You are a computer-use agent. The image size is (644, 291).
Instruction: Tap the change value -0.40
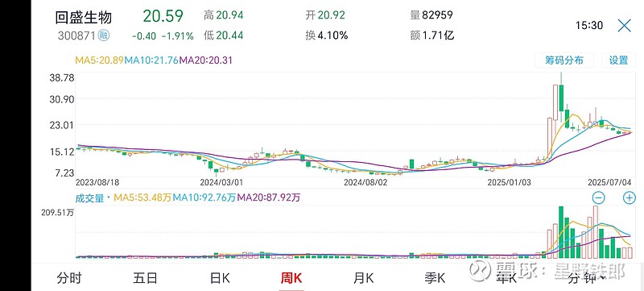coord(144,36)
